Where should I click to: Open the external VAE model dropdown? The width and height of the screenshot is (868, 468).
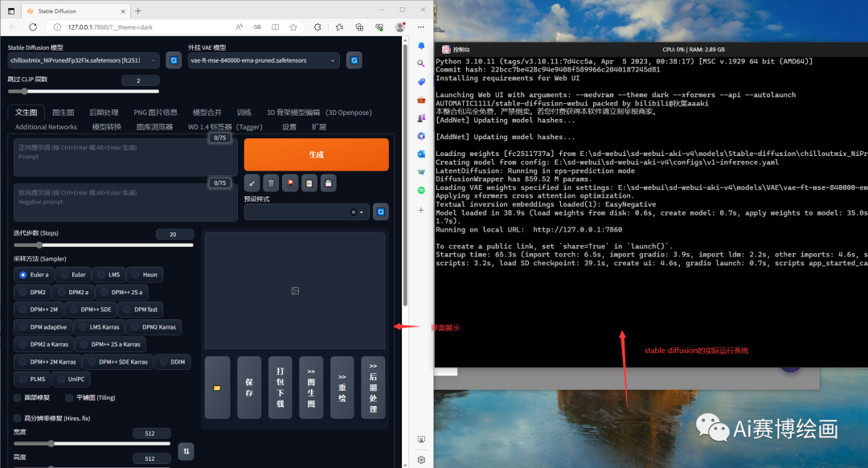pyautogui.click(x=264, y=60)
